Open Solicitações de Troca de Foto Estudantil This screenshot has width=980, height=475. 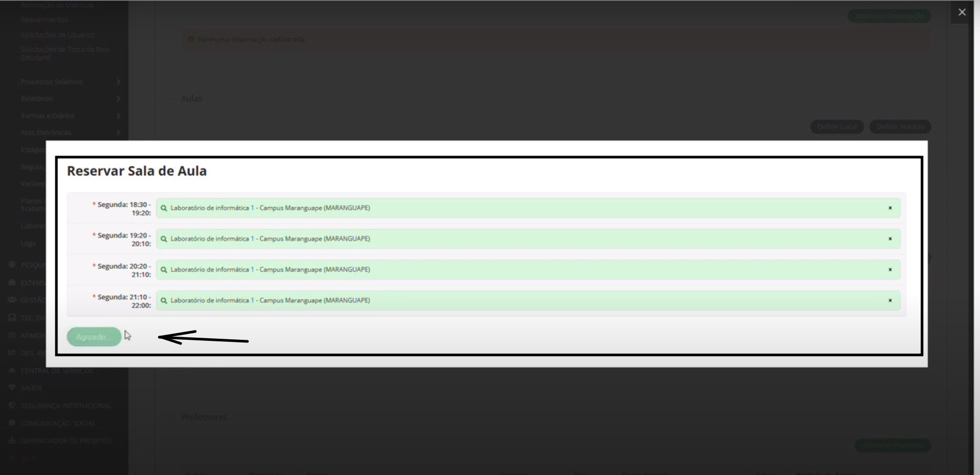(65, 53)
